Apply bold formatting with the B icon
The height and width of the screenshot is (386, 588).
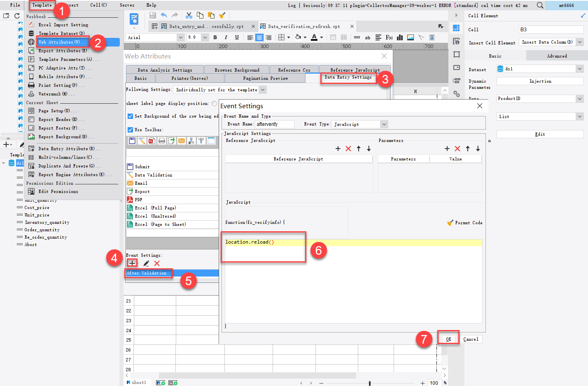click(215, 37)
